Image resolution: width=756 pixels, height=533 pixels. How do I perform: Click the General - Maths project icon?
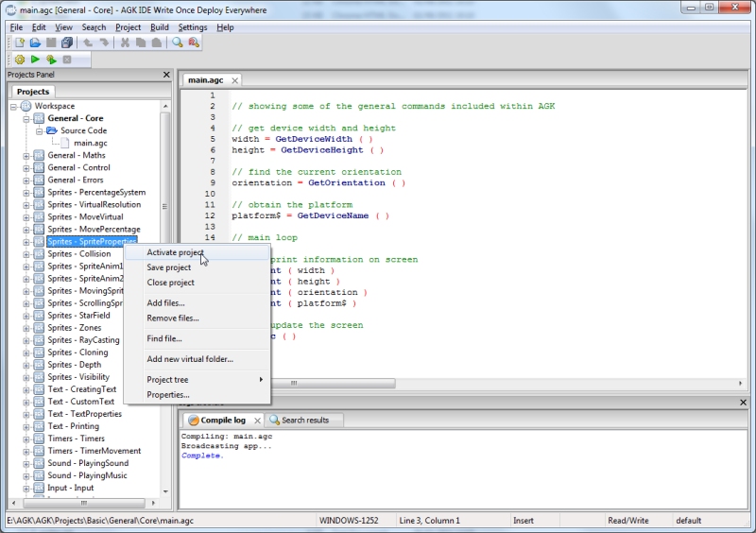pyautogui.click(x=39, y=155)
